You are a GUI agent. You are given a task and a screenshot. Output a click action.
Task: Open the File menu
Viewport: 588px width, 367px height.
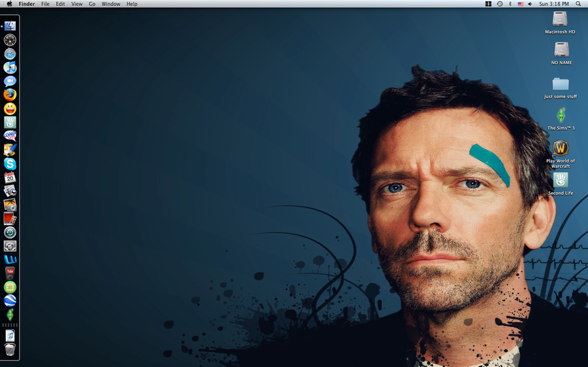45,4
